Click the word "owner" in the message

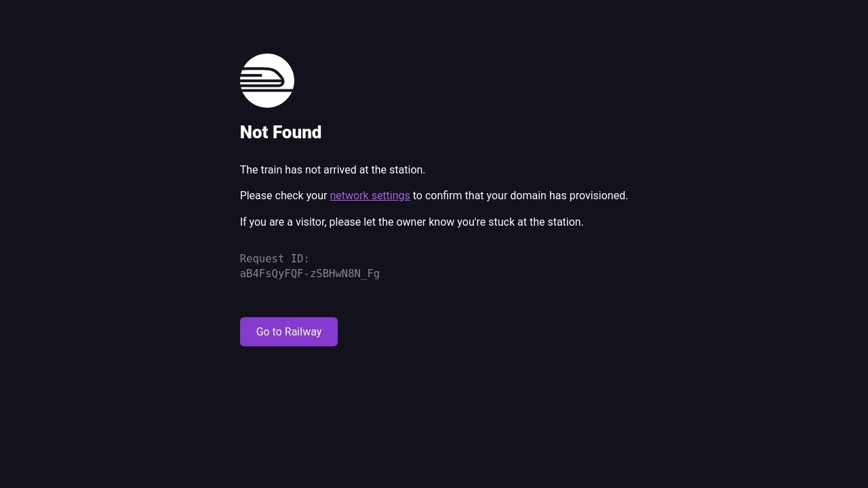pyautogui.click(x=412, y=222)
